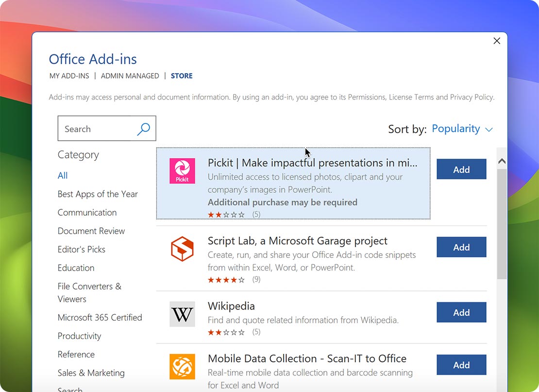Click the Pickit add-in icon
Viewport: 539px width, 392px height.
[x=182, y=171]
